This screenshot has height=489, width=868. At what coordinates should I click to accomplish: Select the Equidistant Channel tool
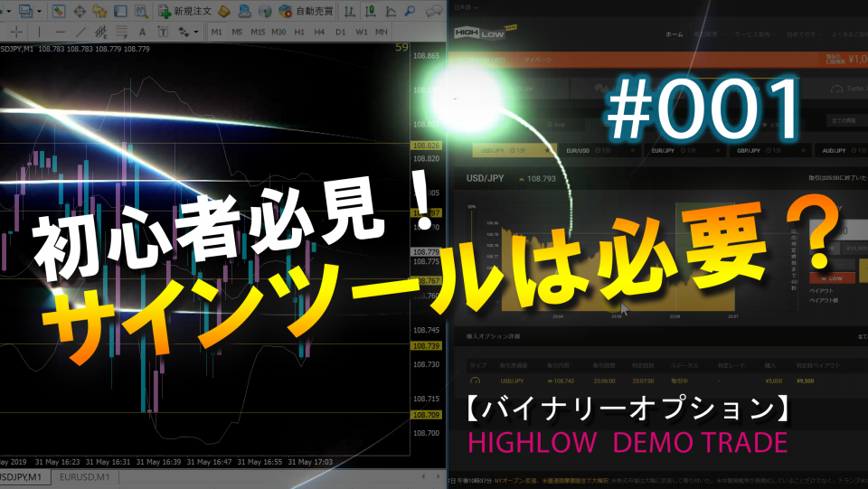(x=100, y=32)
